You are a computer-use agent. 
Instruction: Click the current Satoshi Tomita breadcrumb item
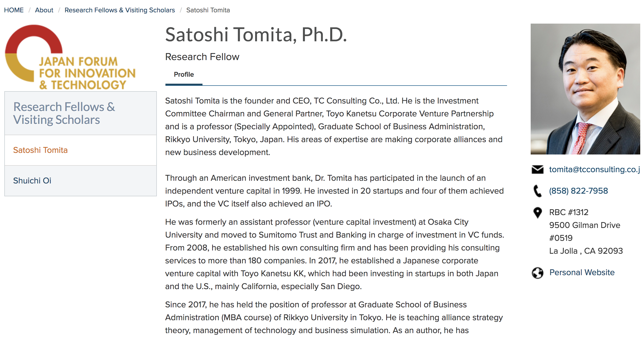(208, 10)
